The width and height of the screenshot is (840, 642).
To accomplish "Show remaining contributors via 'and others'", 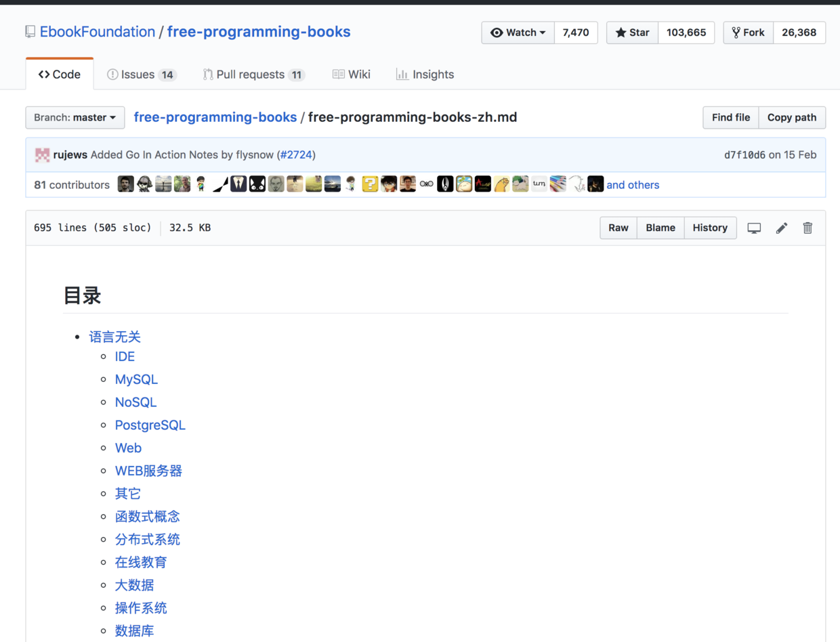I will (633, 184).
